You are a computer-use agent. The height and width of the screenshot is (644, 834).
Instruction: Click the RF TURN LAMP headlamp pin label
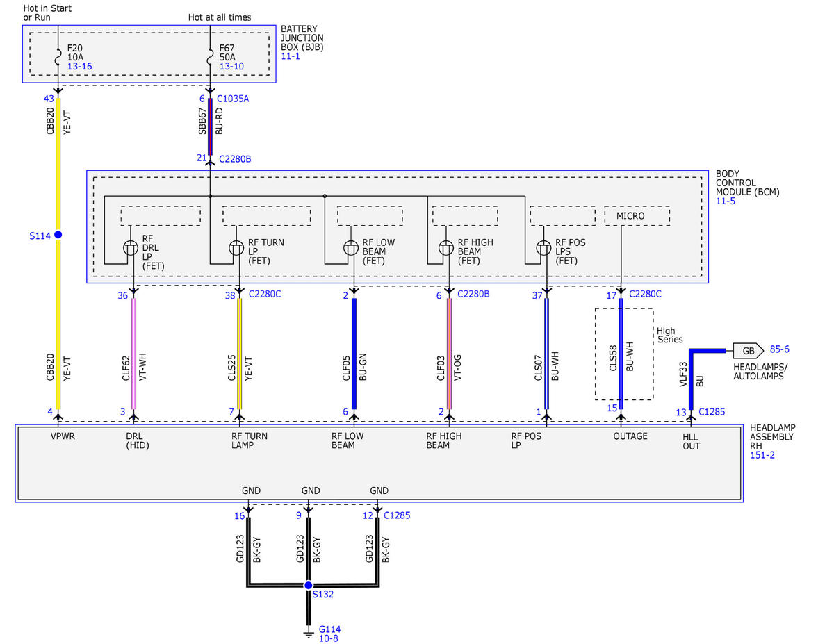[x=250, y=440]
